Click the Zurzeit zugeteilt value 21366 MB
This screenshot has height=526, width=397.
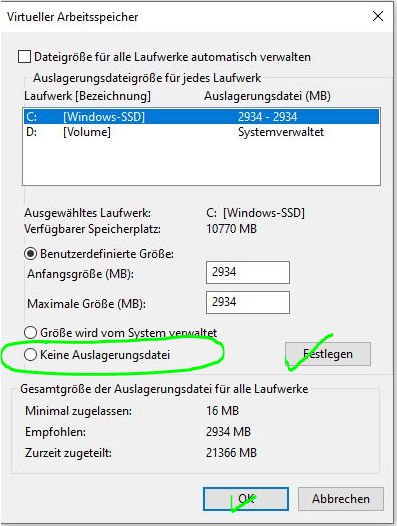coord(231,453)
